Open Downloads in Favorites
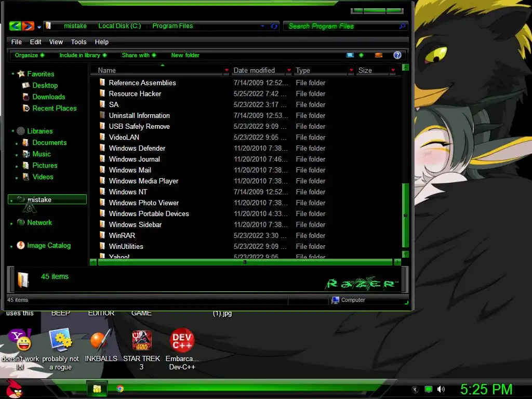This screenshot has width=532, height=399. click(x=48, y=97)
